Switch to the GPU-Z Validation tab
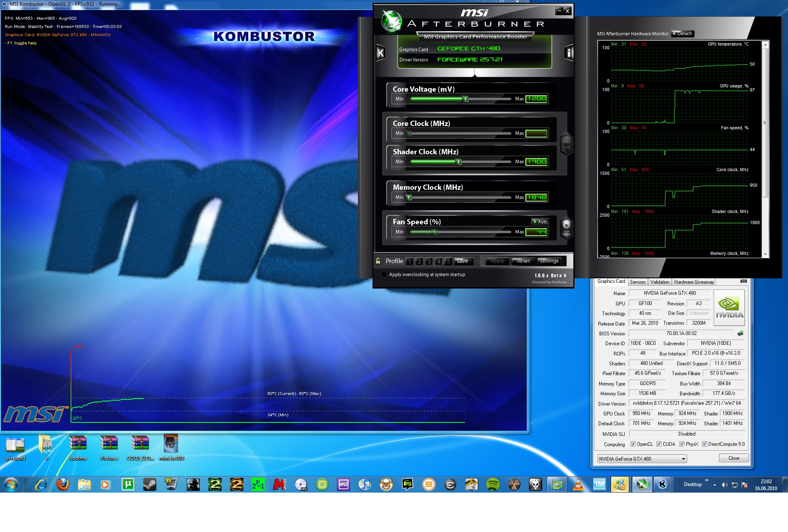This screenshot has height=532, width=788. coord(660,282)
